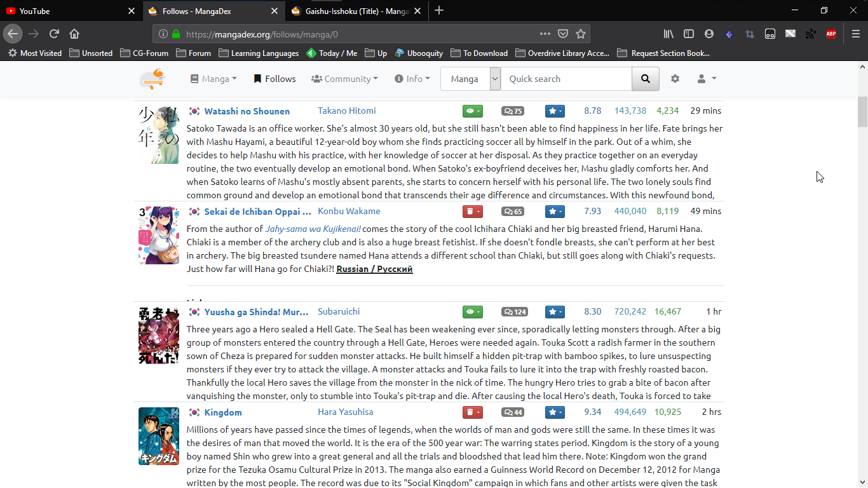
Task: Reload the current page
Action: [54, 34]
